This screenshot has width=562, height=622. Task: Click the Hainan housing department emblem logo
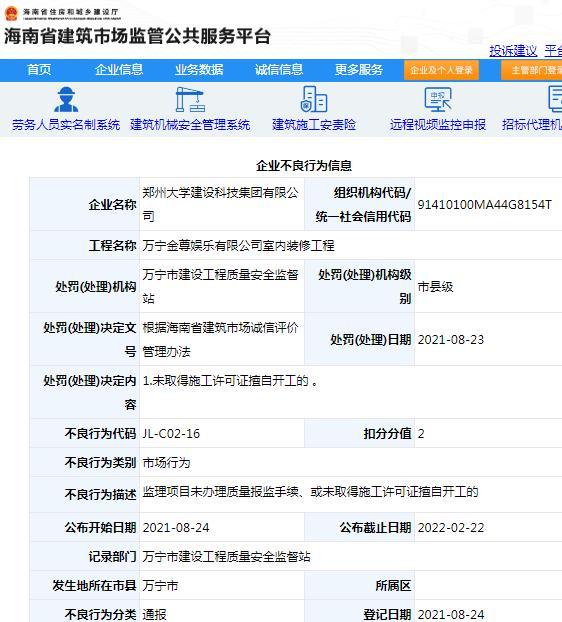click(x=11, y=13)
